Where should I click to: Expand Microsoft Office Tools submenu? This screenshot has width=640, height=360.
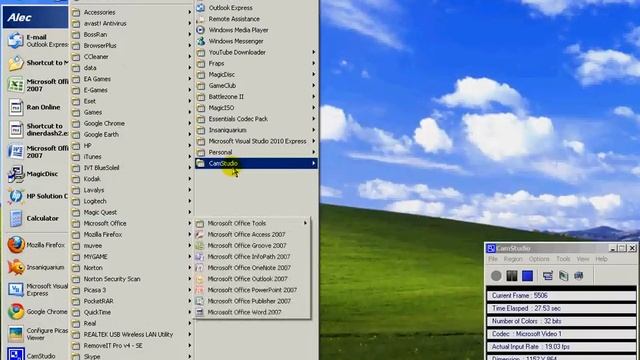click(x=252, y=223)
